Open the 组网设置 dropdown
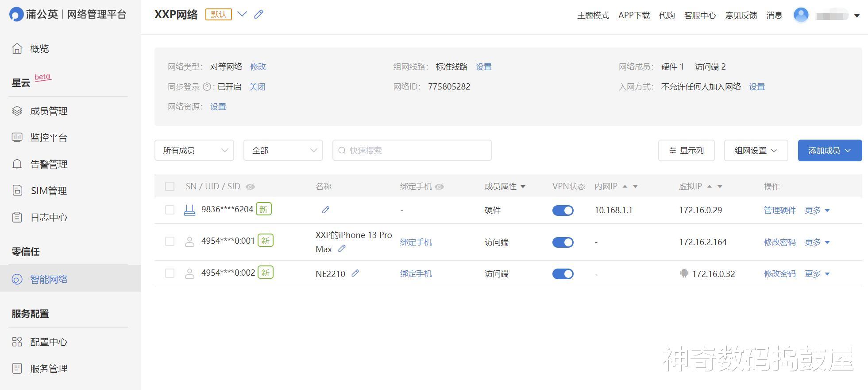This screenshot has width=868, height=390. pyautogui.click(x=756, y=150)
